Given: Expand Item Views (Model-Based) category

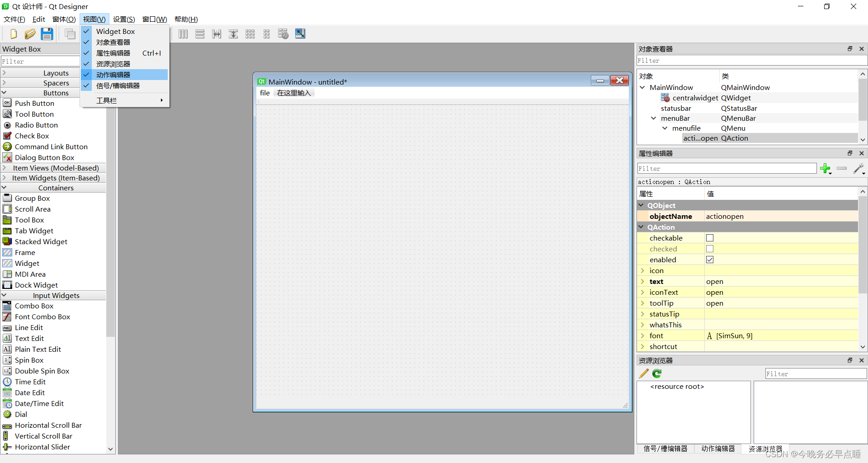Looking at the screenshot, I should [4, 167].
